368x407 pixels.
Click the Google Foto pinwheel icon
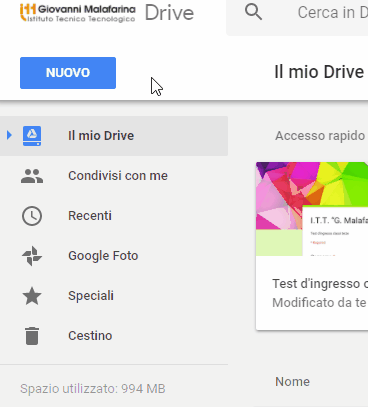(32, 256)
